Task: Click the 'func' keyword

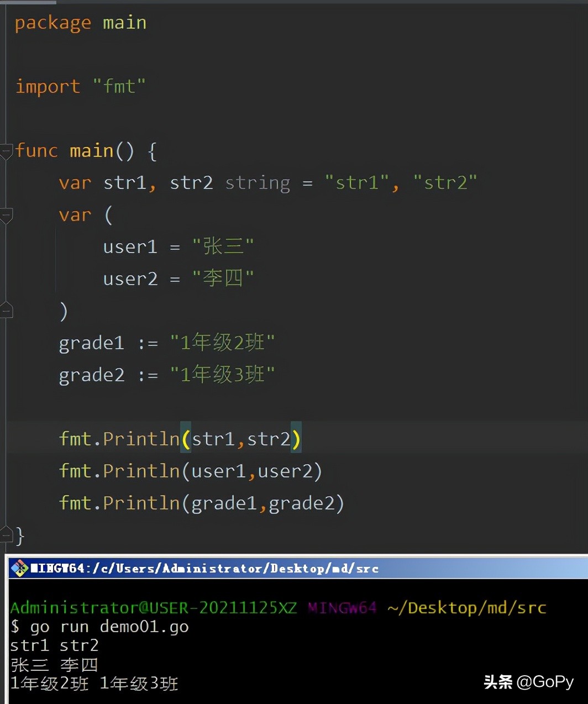Action: tap(36, 150)
